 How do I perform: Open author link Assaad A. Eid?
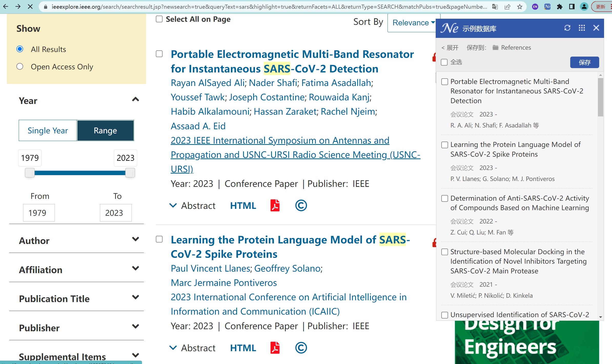pos(198,126)
